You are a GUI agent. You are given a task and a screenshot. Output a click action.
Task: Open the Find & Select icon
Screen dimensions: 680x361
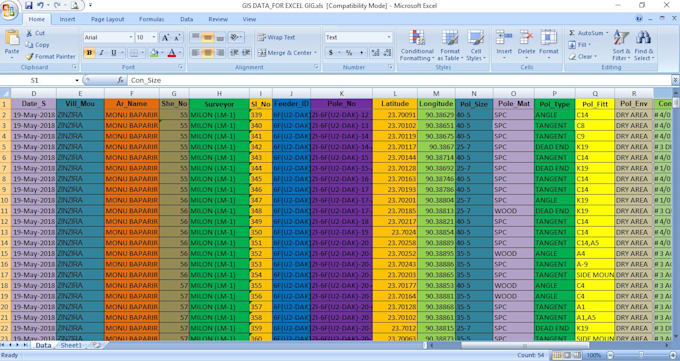click(644, 38)
